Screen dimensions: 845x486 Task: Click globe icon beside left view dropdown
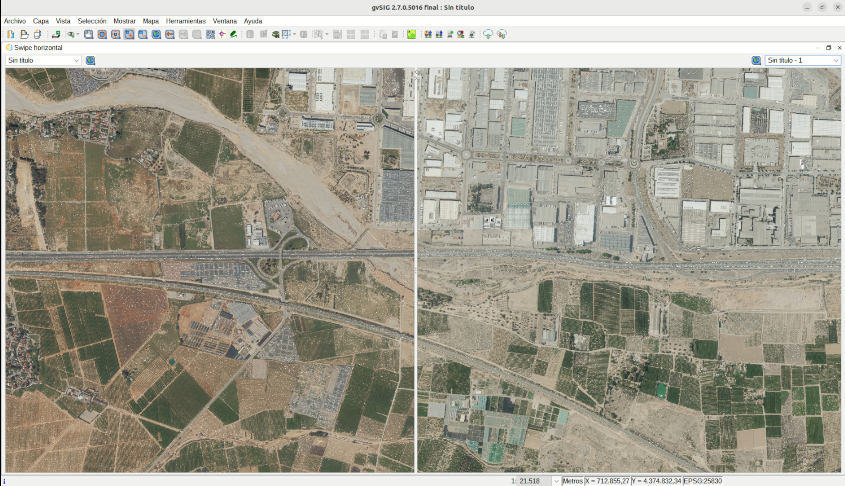coord(91,60)
